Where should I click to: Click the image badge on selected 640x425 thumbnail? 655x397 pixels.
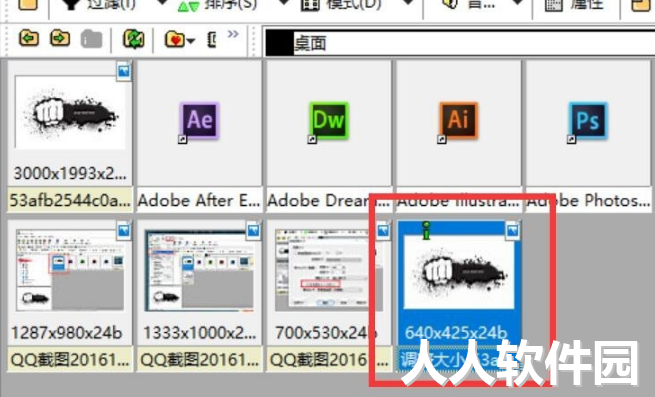point(513,231)
